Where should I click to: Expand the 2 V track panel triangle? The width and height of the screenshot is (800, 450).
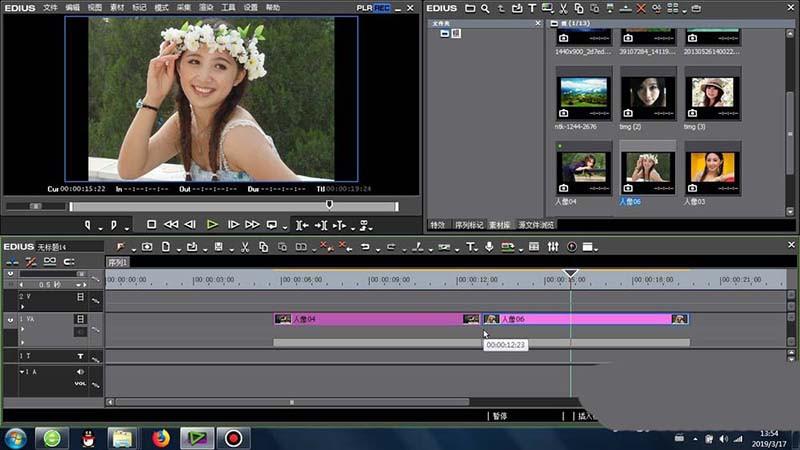point(22,307)
